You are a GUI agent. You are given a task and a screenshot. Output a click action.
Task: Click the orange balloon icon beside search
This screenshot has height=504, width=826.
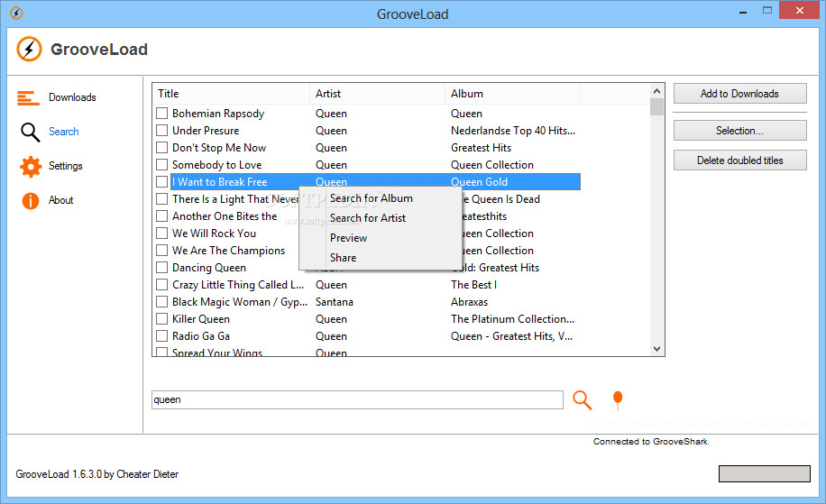click(x=618, y=399)
